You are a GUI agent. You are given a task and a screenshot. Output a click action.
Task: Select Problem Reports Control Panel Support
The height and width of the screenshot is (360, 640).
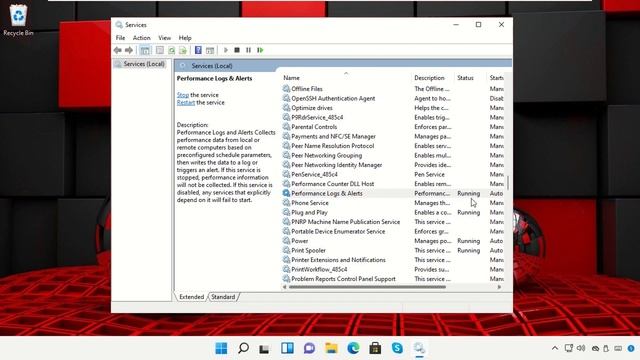343,279
